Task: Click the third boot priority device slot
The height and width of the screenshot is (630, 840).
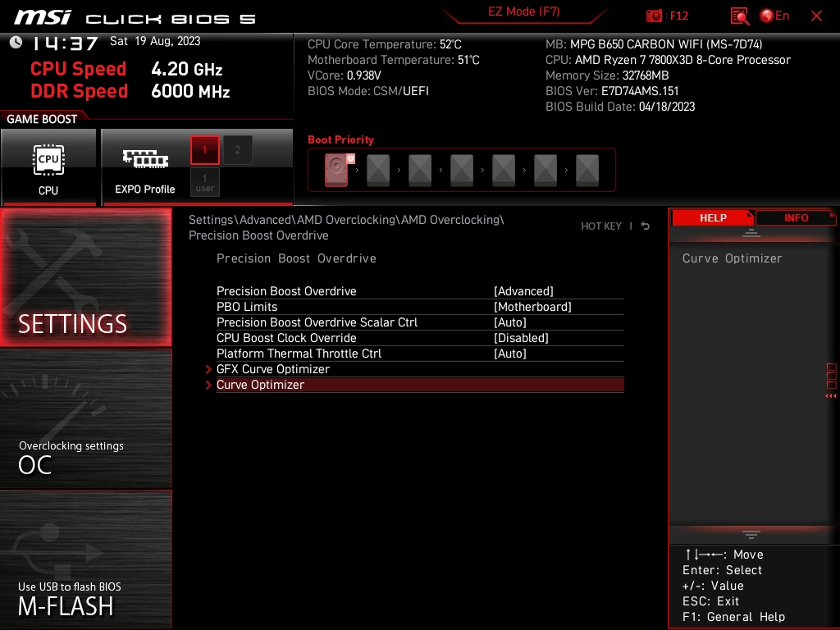Action: pyautogui.click(x=420, y=171)
